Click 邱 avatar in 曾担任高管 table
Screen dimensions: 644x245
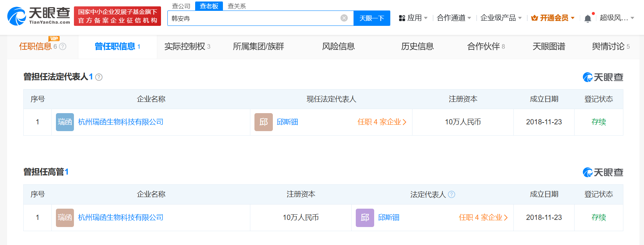pyautogui.click(x=365, y=218)
